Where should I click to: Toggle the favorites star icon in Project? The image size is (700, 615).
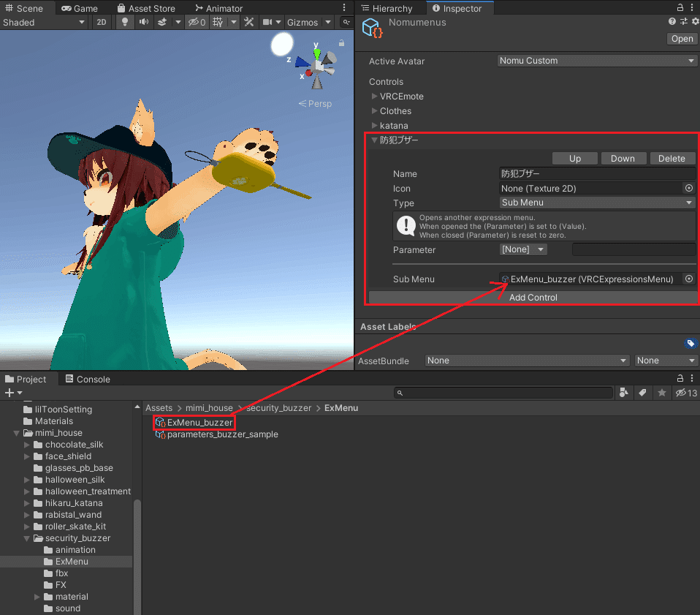[661, 393]
